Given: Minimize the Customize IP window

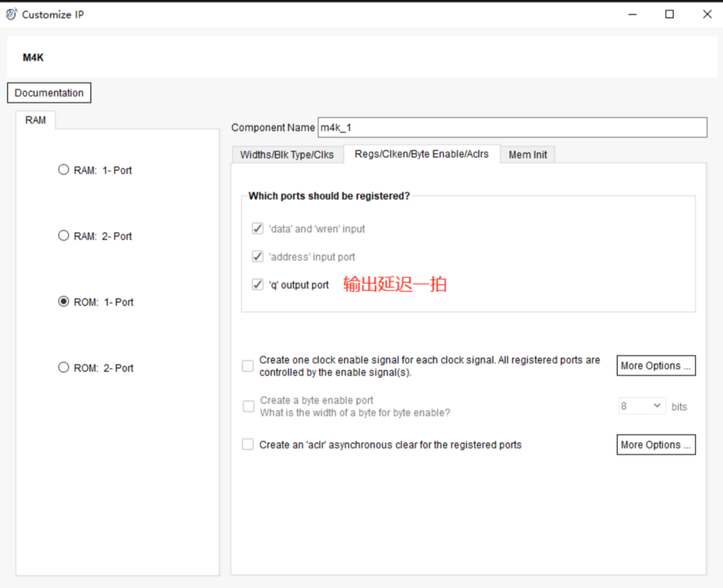Looking at the screenshot, I should [633, 15].
